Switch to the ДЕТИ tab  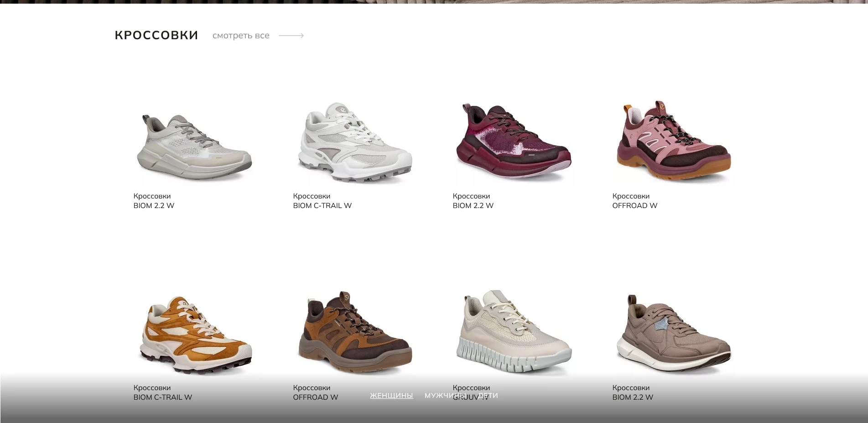tap(488, 396)
